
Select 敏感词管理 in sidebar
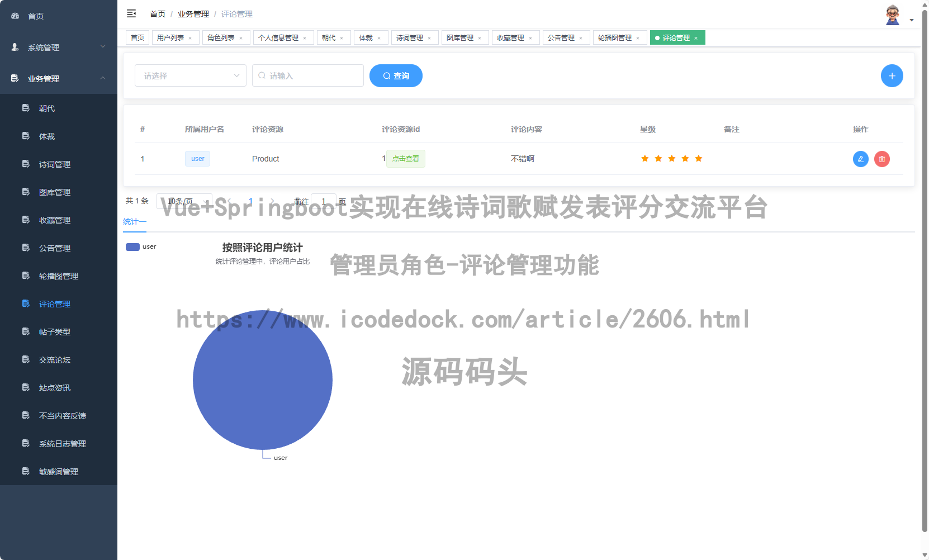(x=58, y=471)
